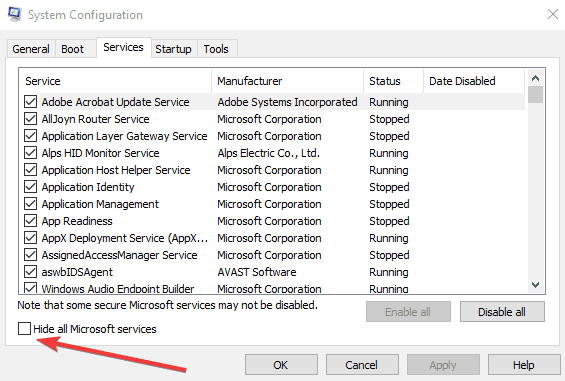The height and width of the screenshot is (381, 565).
Task: Select the Application Layer Gateway Service name
Action: pyautogui.click(x=124, y=136)
